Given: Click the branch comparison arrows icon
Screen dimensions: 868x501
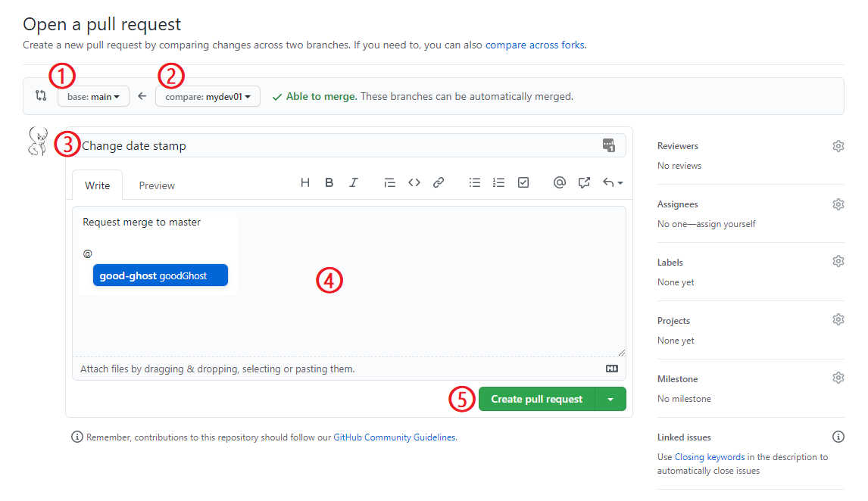Looking at the screenshot, I should pyautogui.click(x=40, y=95).
